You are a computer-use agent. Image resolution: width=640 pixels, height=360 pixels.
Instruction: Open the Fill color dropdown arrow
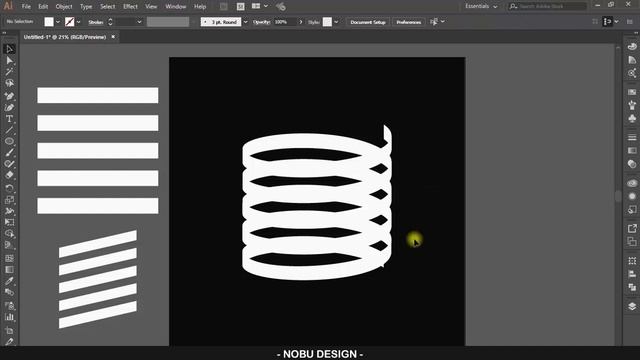pyautogui.click(x=58, y=22)
